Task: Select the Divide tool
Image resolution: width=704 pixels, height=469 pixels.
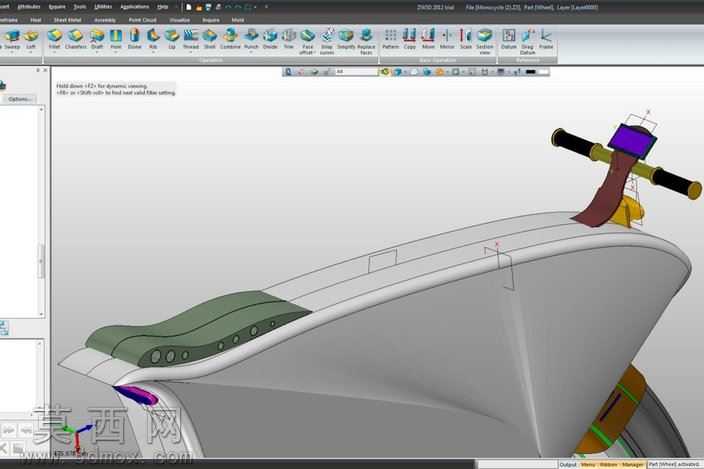Action: pos(270,39)
